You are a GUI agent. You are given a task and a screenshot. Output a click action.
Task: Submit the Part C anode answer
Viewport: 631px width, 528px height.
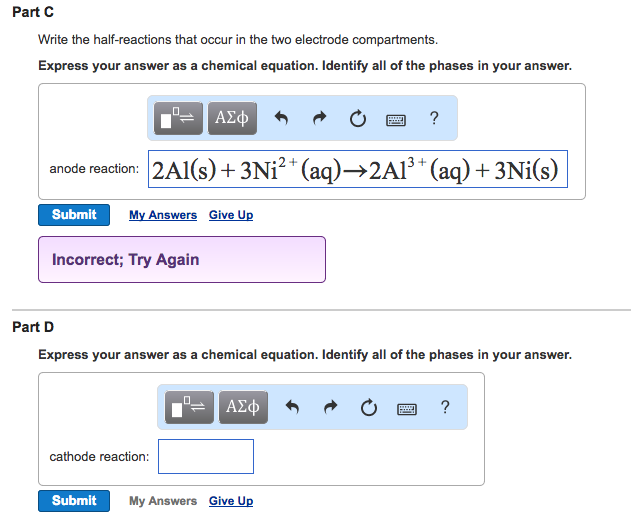[74, 215]
